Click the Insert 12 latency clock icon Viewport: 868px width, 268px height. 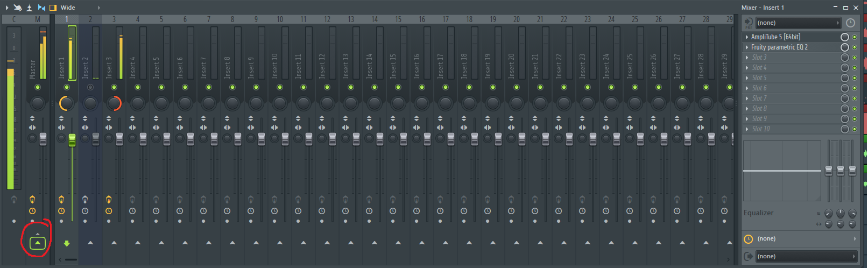[x=322, y=211]
